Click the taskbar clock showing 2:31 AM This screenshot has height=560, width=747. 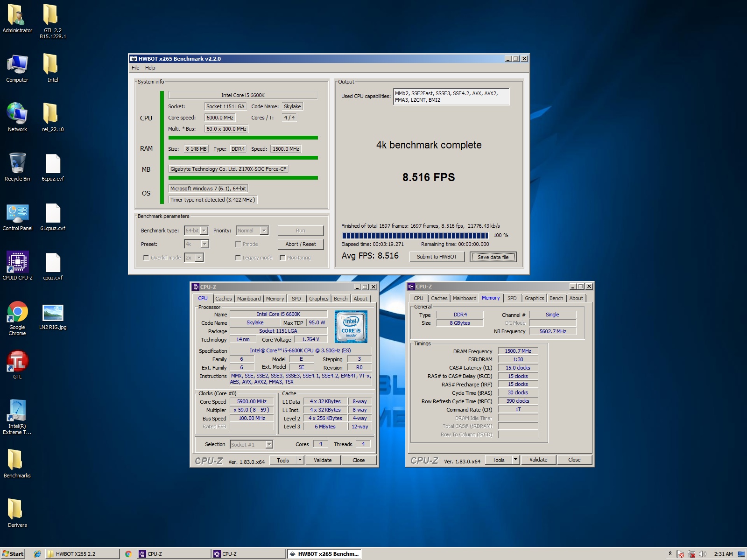point(723,554)
